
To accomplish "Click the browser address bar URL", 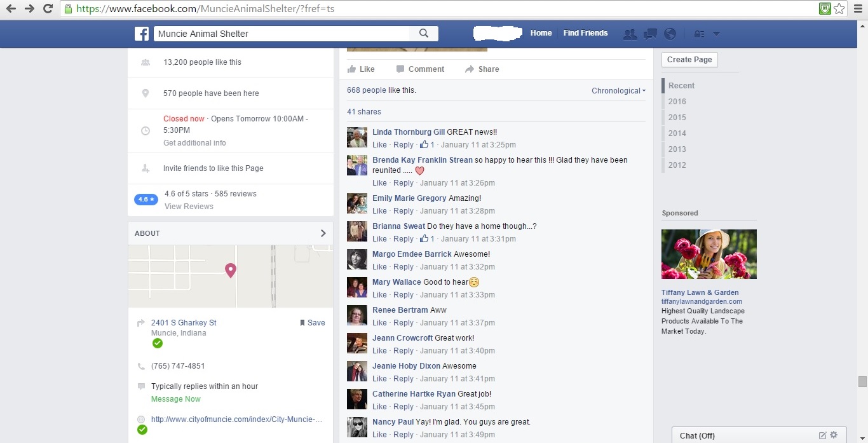I will point(205,9).
